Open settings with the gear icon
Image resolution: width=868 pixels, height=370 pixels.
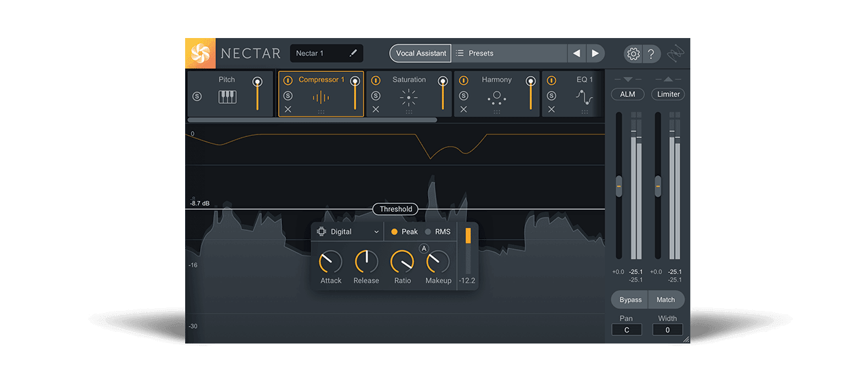click(x=633, y=54)
